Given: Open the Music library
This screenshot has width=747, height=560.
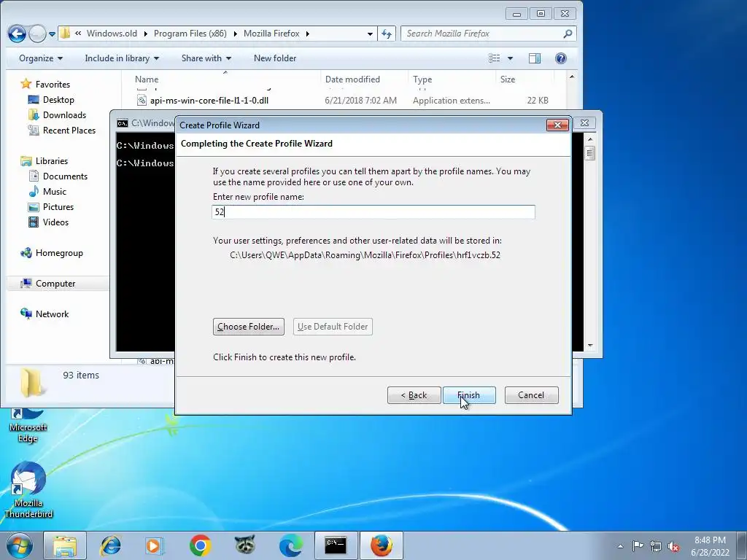Looking at the screenshot, I should pyautogui.click(x=54, y=192).
